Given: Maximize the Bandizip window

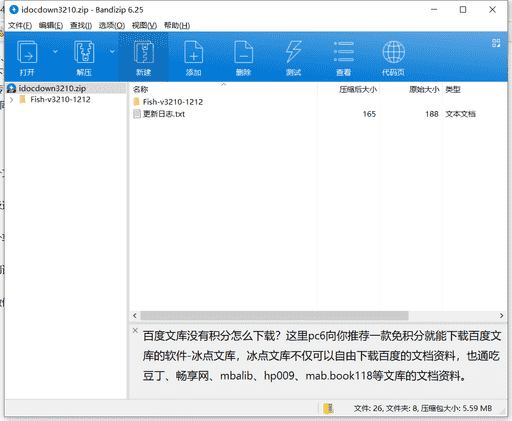Looking at the screenshot, I should (463, 10).
